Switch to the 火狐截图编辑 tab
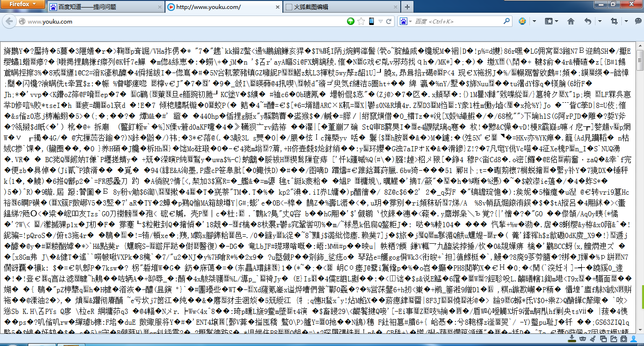The image size is (644, 346). (342, 7)
